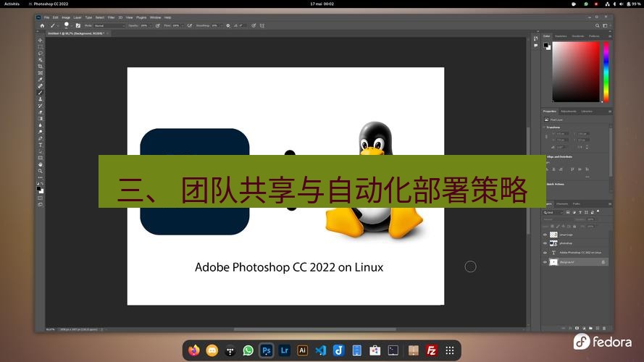Open the File menu
Image resolution: width=644 pixels, height=362 pixels.
[46, 17]
